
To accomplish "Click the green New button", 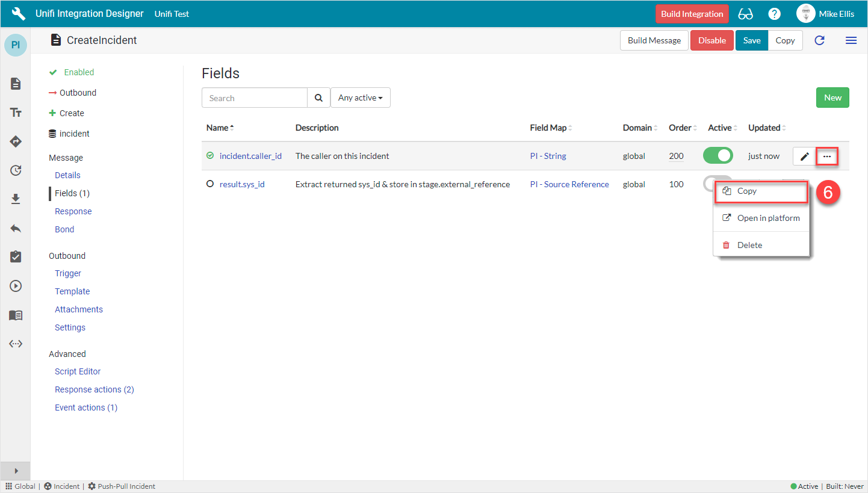I will pyautogui.click(x=832, y=98).
